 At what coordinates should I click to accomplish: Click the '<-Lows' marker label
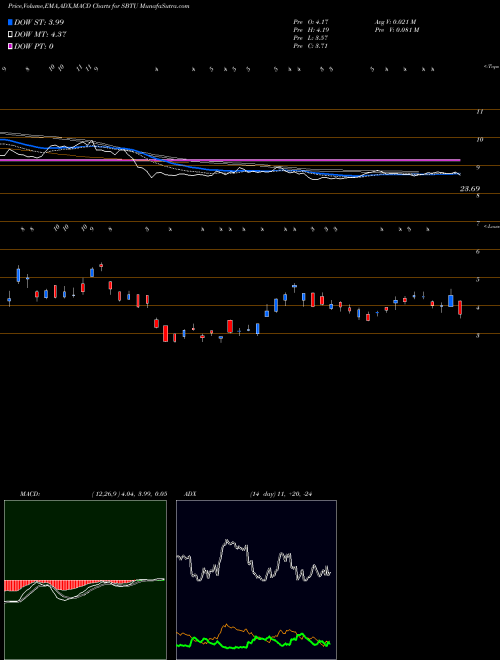pos(491,226)
